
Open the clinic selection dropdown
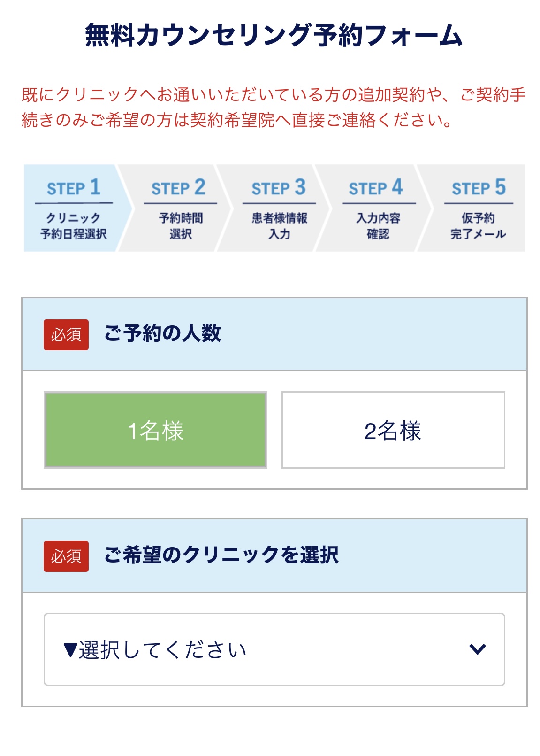coord(274,649)
